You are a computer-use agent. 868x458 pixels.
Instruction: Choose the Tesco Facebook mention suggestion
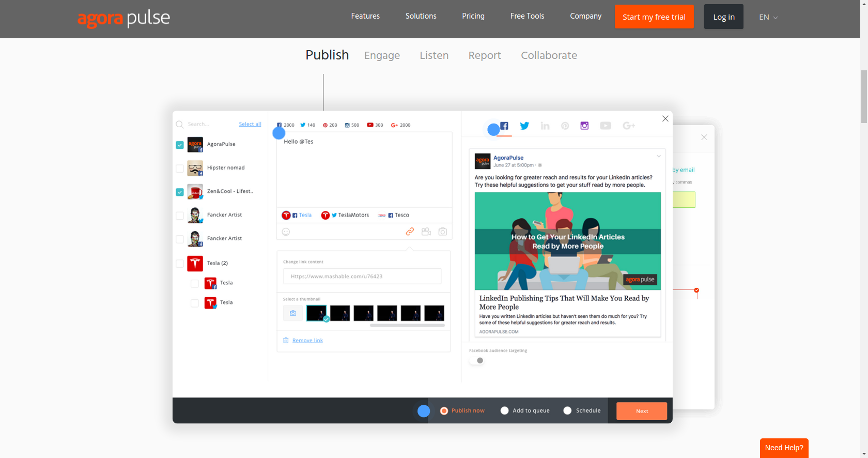[x=394, y=215]
